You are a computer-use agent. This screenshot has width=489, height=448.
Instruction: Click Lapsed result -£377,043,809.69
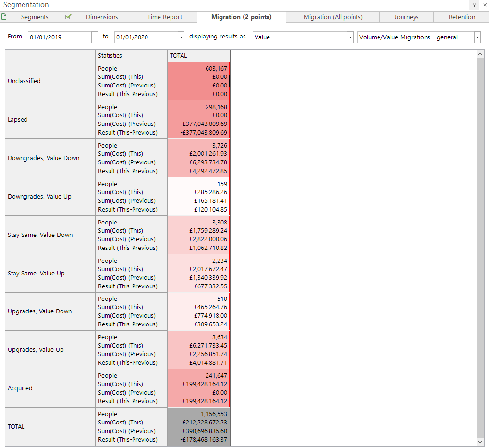(204, 133)
